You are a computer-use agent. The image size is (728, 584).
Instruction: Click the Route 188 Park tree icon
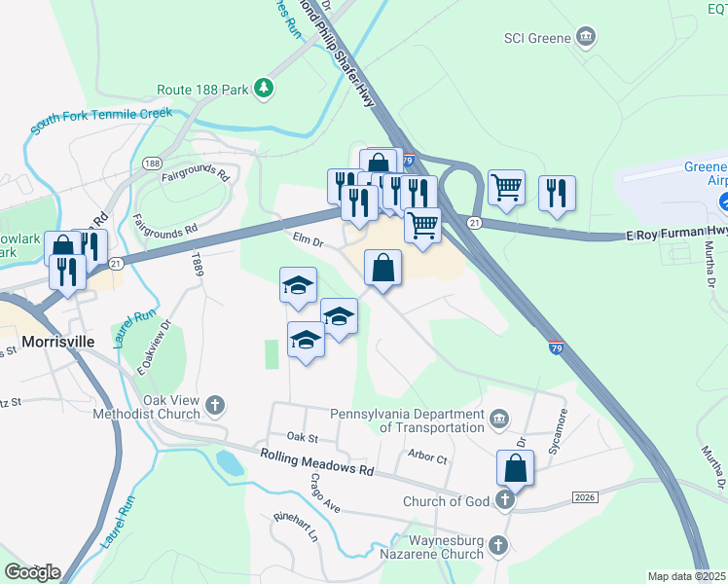coord(264,88)
